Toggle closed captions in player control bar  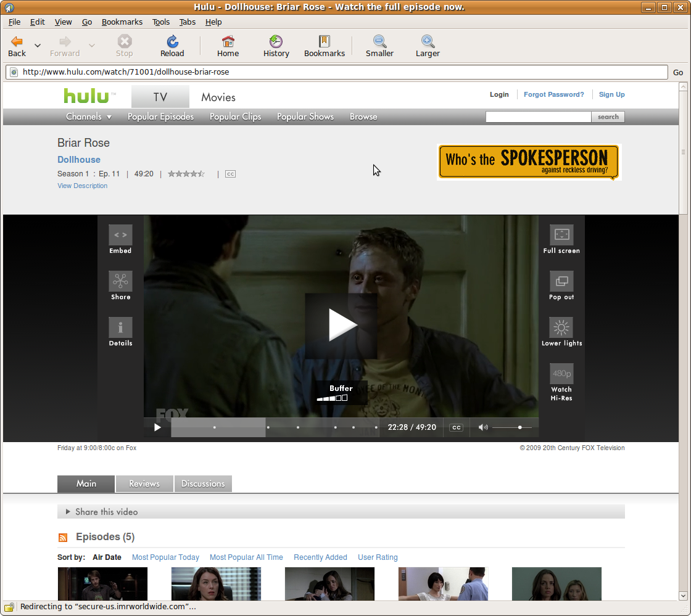(x=456, y=427)
